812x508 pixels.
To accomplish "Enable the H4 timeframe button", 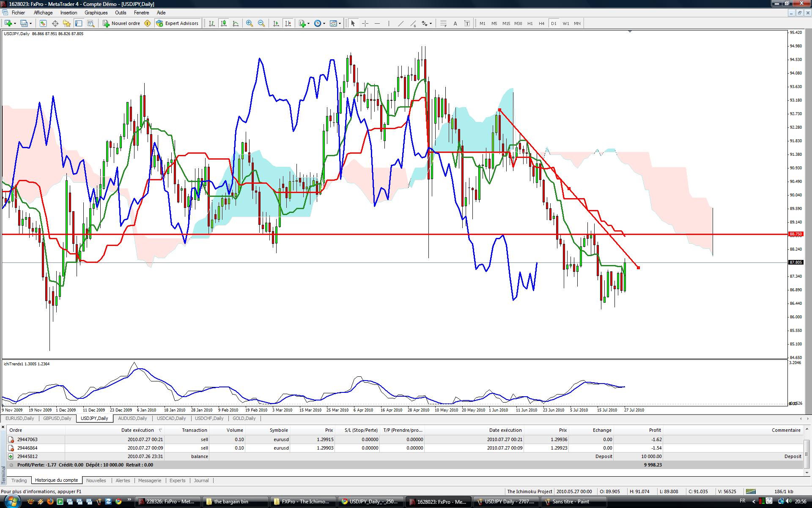I will (x=541, y=23).
